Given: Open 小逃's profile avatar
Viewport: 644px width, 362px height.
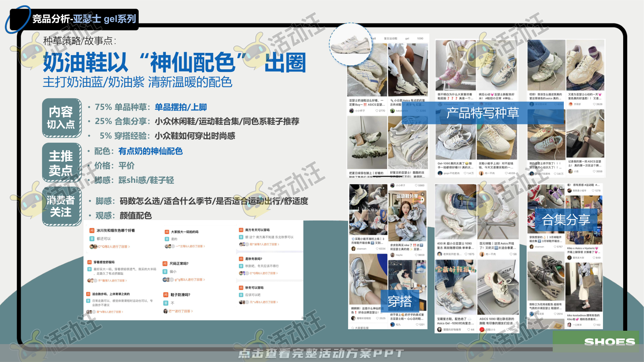Looking at the screenshot, I should pos(570,171).
